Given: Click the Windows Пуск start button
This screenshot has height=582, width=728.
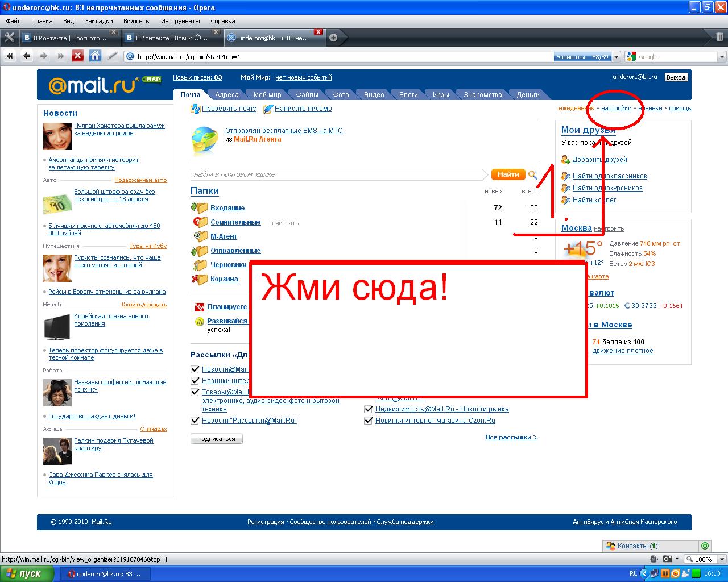Looking at the screenshot, I should (x=27, y=573).
